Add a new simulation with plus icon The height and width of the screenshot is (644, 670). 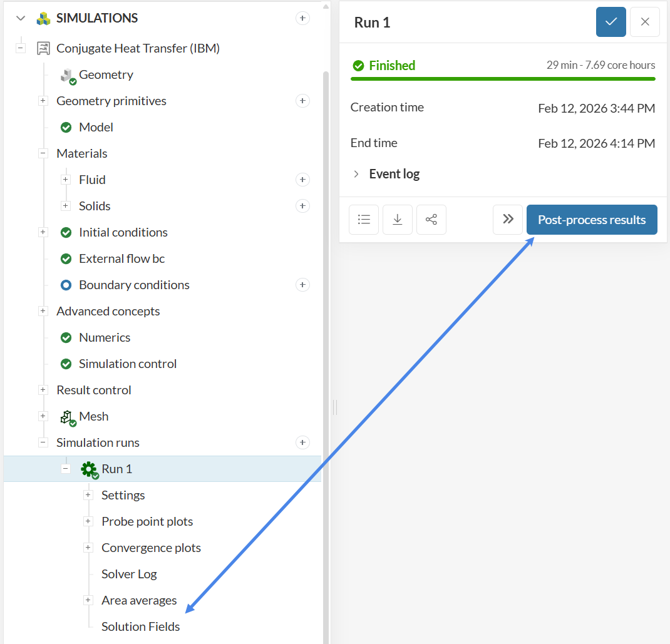(302, 18)
